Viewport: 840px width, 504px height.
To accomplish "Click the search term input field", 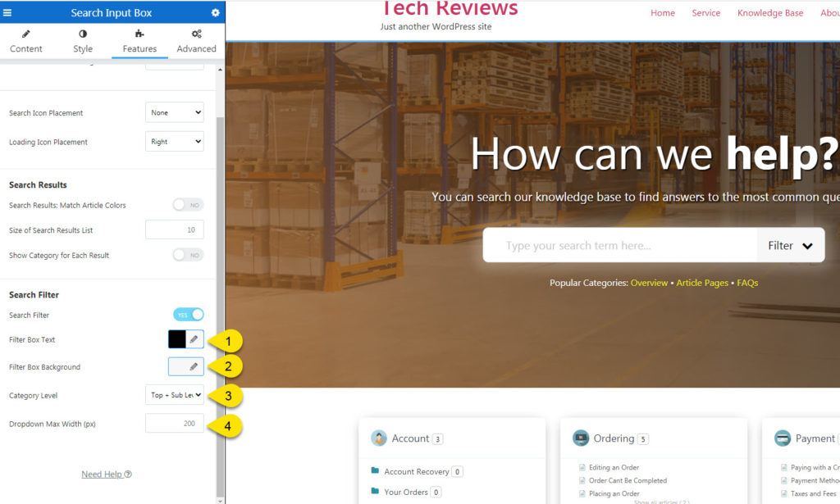I will 620,246.
